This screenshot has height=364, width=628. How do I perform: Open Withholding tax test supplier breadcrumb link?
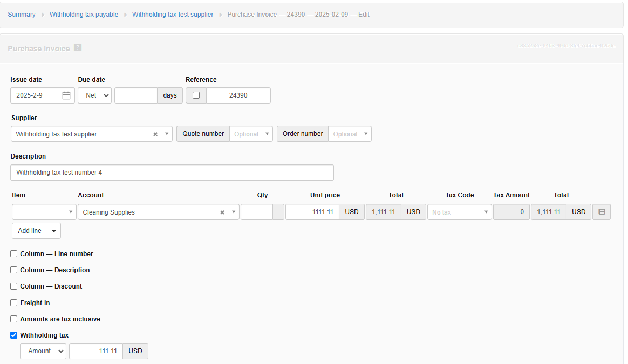173,15
